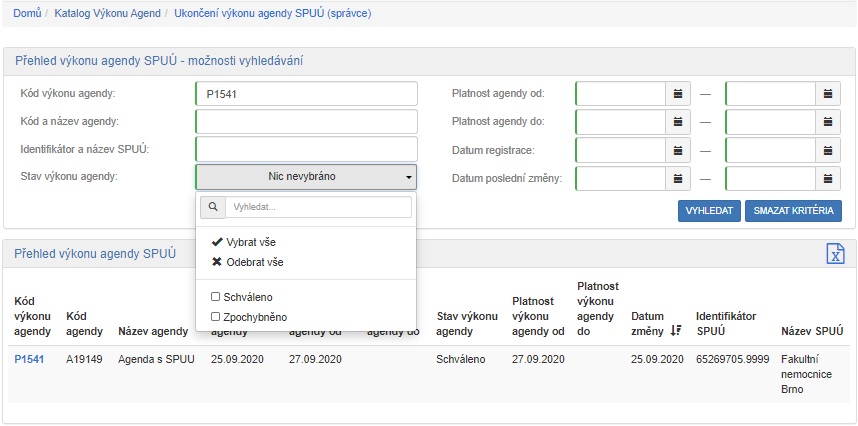Focus the Vyhledat search box in dropdown

318,207
